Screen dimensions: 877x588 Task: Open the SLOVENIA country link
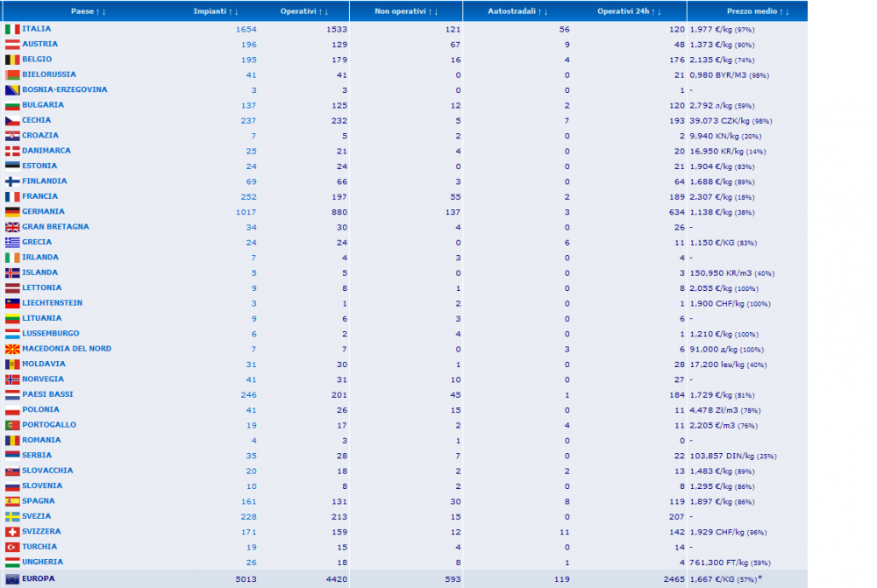coord(42,485)
